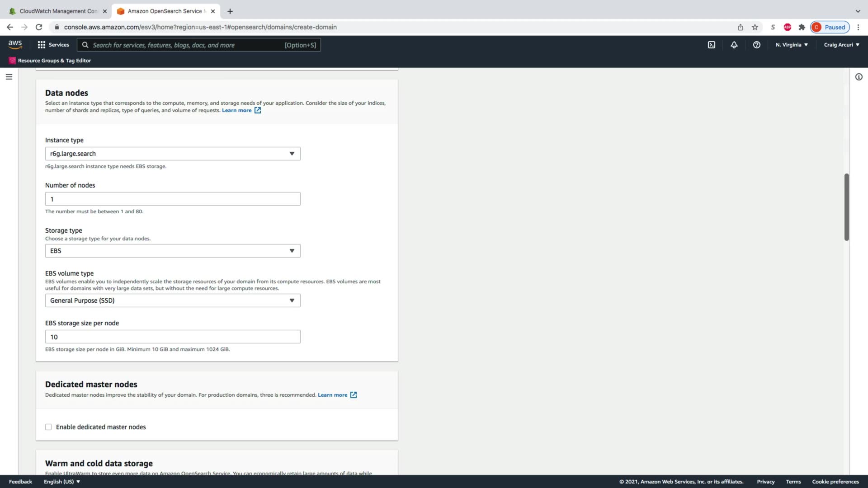This screenshot has height=488, width=868.
Task: Click the AWS logo home icon
Action: coord(15,44)
